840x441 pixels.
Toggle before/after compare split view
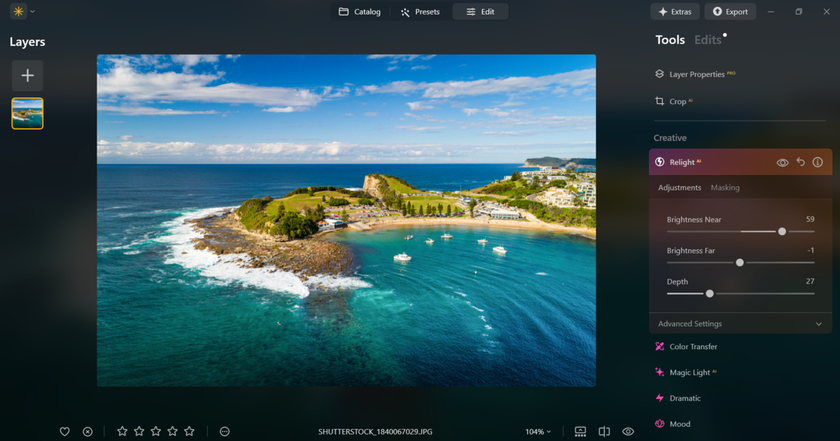[604, 431]
